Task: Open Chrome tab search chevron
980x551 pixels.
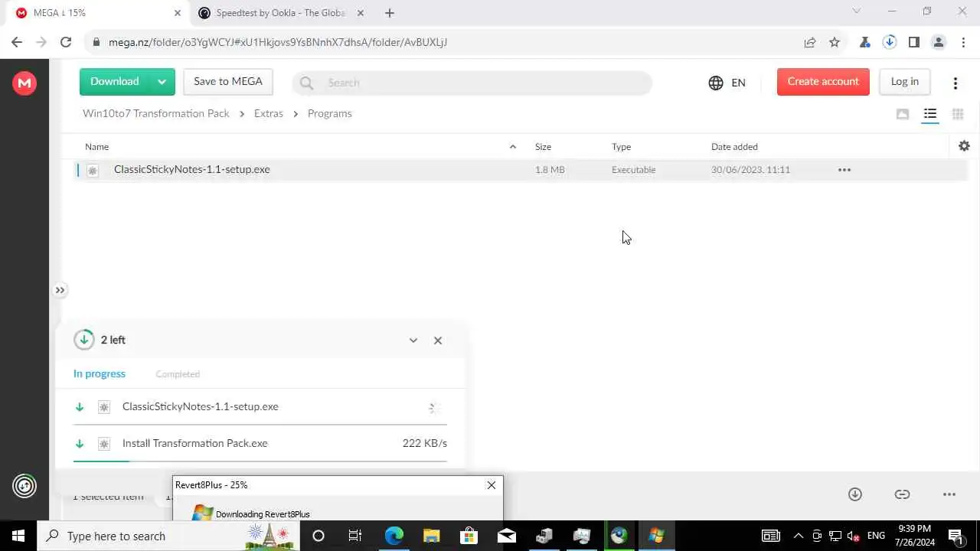Action: click(x=857, y=11)
